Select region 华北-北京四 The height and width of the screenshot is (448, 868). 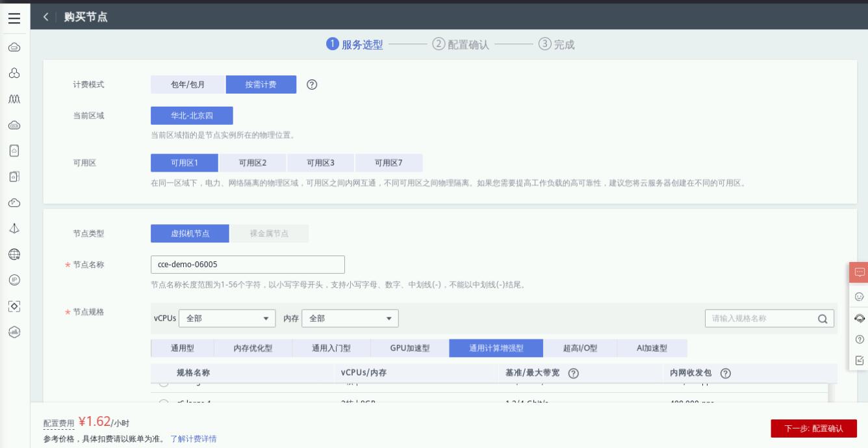pyautogui.click(x=192, y=116)
